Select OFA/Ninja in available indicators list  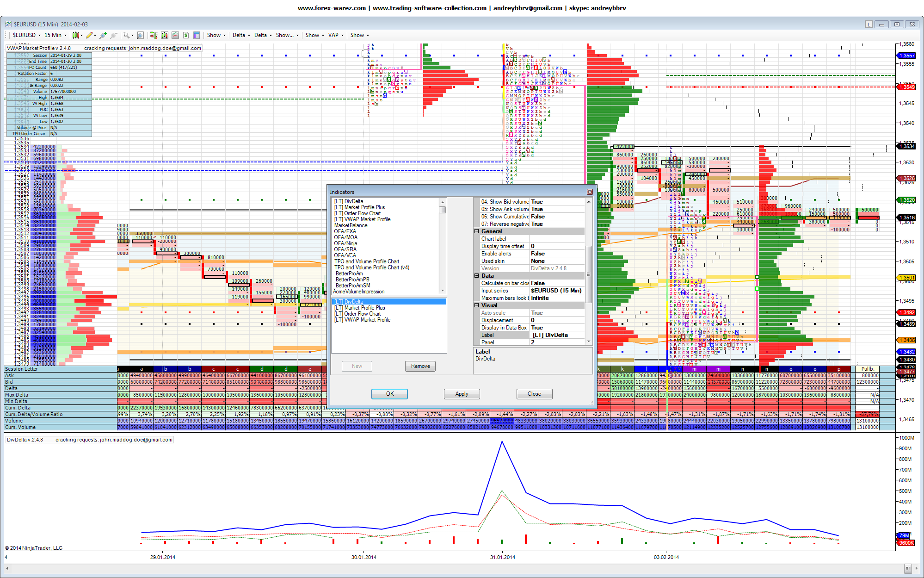tap(345, 243)
